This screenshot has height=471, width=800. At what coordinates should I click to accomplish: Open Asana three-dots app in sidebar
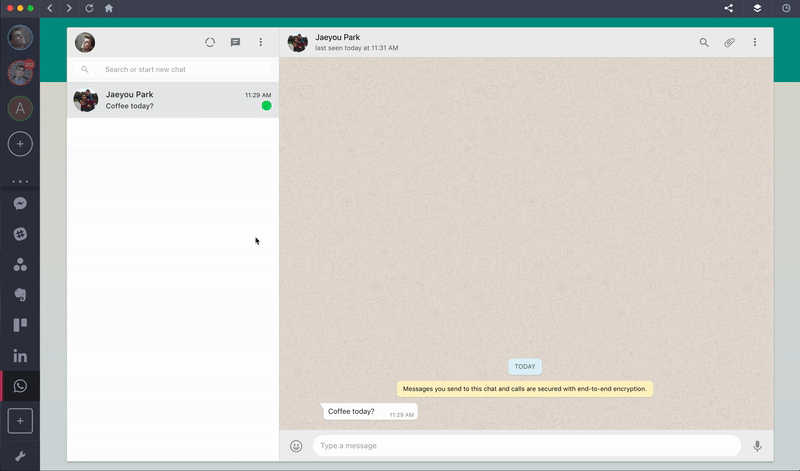20,264
